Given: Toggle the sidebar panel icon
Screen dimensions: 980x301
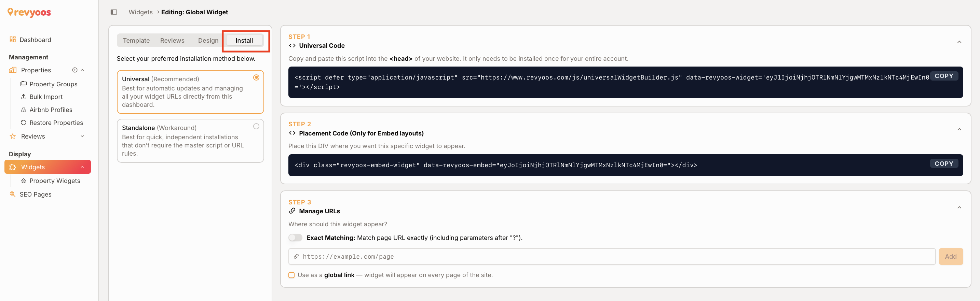Looking at the screenshot, I should pyautogui.click(x=114, y=12).
